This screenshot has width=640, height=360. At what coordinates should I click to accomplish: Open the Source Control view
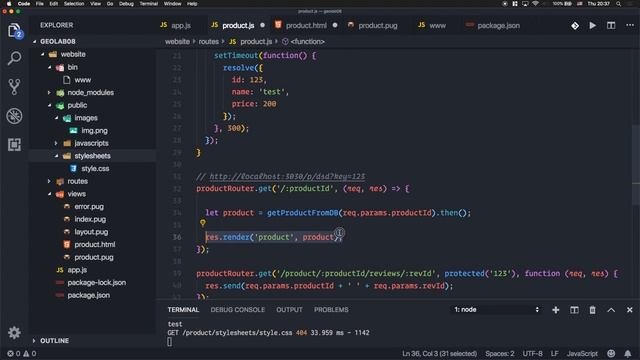click(14, 87)
